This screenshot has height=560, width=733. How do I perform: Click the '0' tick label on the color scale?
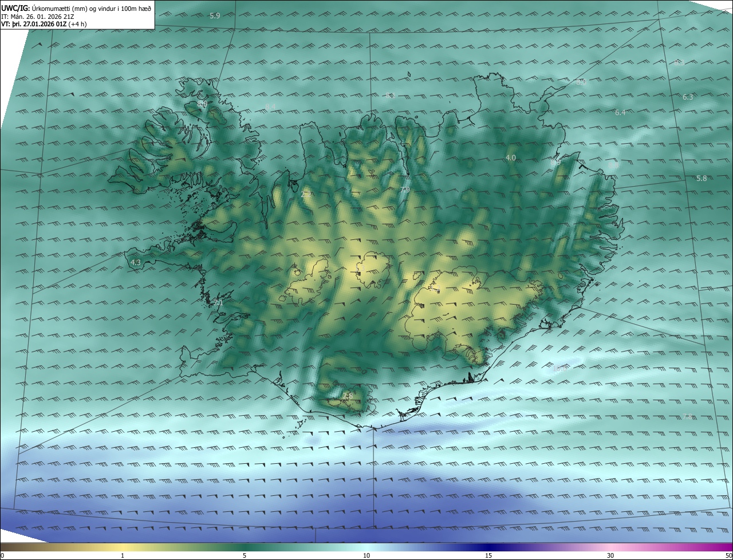click(x=2, y=556)
